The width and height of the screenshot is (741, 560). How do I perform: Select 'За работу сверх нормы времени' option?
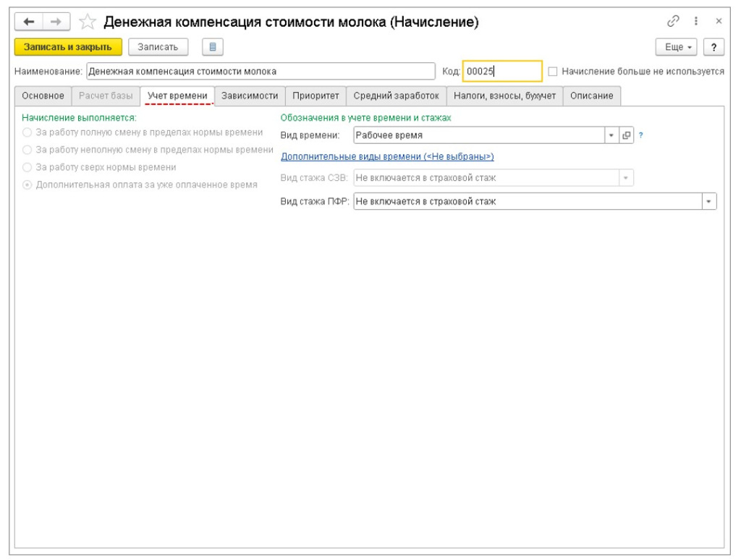[x=27, y=167]
